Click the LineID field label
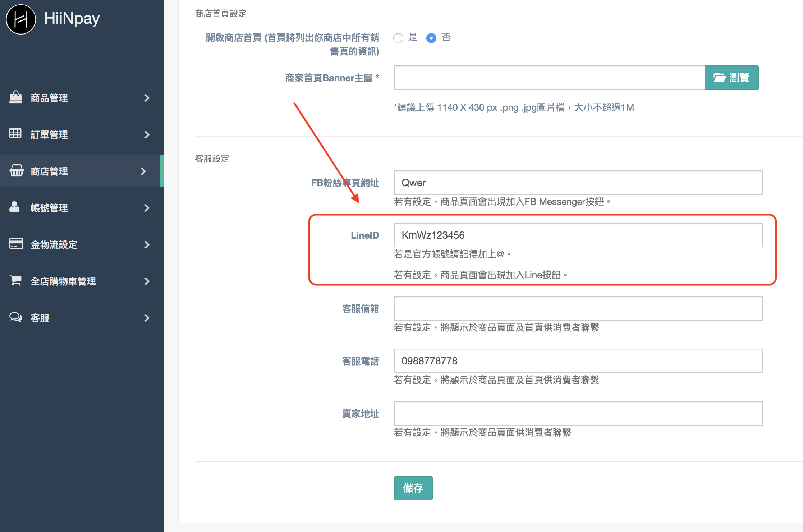The height and width of the screenshot is (532, 803). (x=365, y=235)
